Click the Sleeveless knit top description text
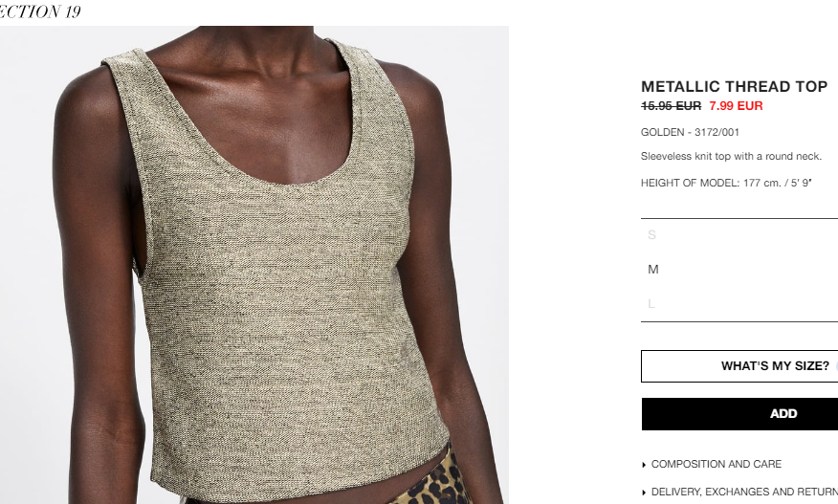Screen dimensions: 838x504 point(731,156)
